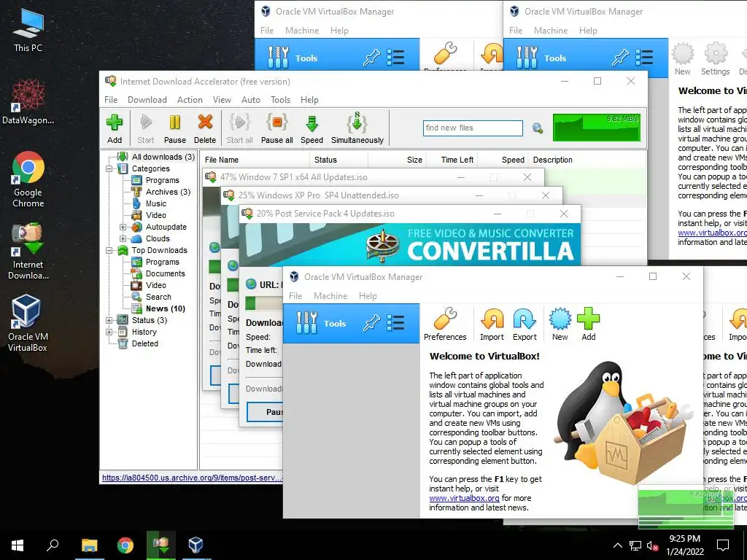Click the Start all toolbar icon
747x560 pixels.
[x=239, y=128]
